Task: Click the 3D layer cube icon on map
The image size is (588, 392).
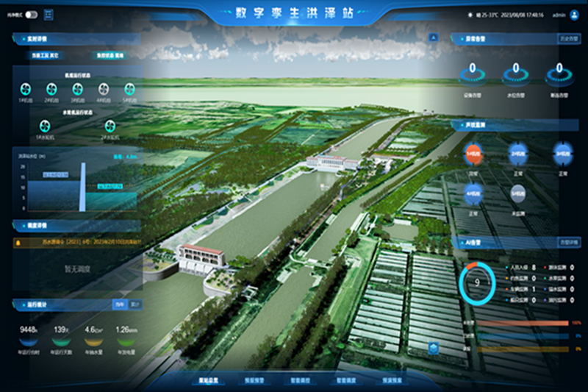Action: 434,348
